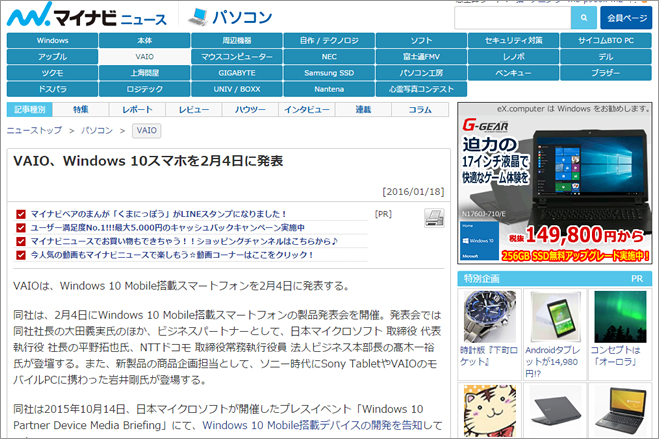Image resolution: width=659 pixels, height=439 pixels.
Task: Go to the デル category
Action: (606, 57)
